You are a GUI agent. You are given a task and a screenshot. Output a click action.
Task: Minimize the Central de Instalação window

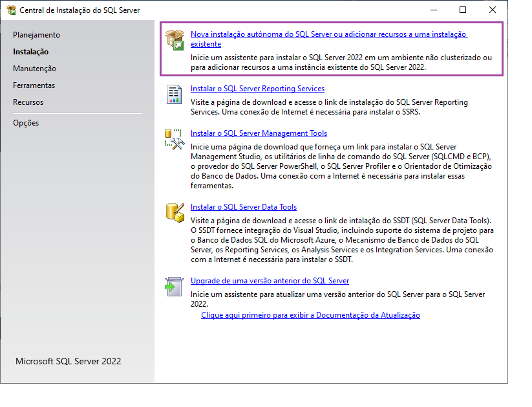click(433, 10)
